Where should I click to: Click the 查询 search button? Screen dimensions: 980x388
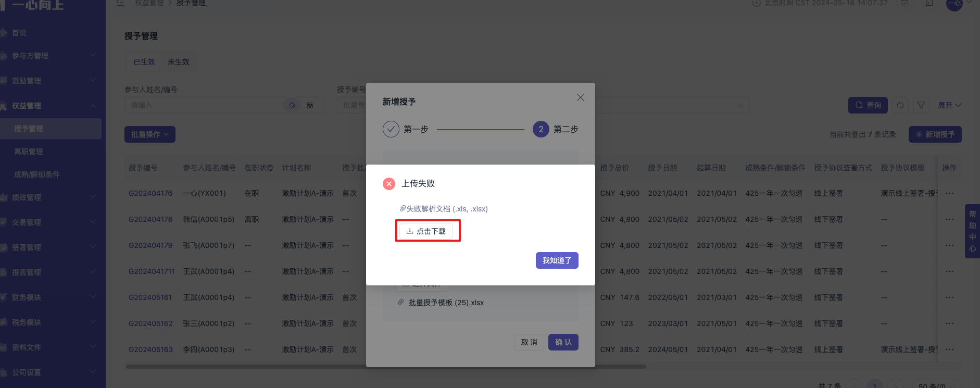(868, 105)
